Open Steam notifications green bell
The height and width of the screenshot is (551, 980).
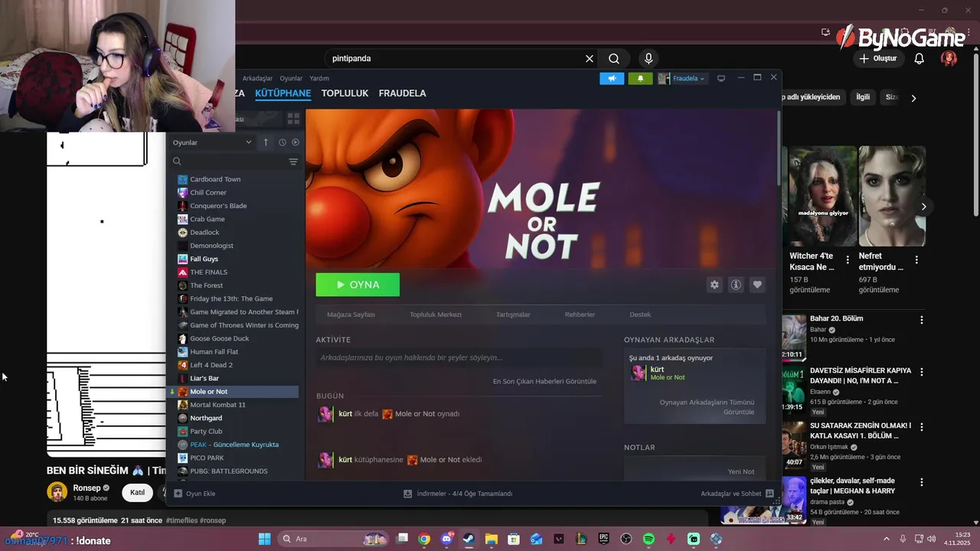pos(640,78)
